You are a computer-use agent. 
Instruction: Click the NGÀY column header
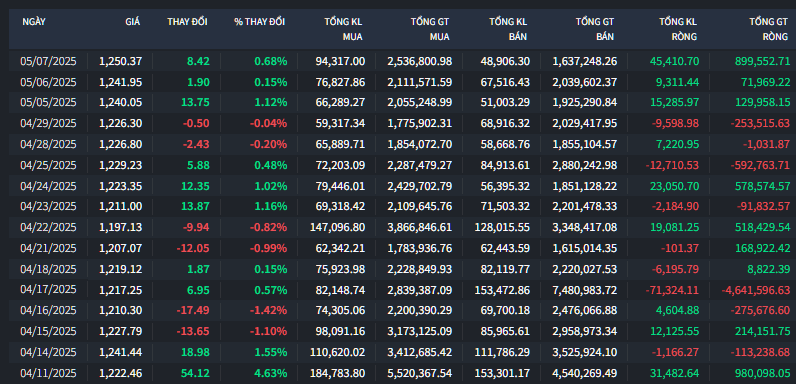point(34,22)
